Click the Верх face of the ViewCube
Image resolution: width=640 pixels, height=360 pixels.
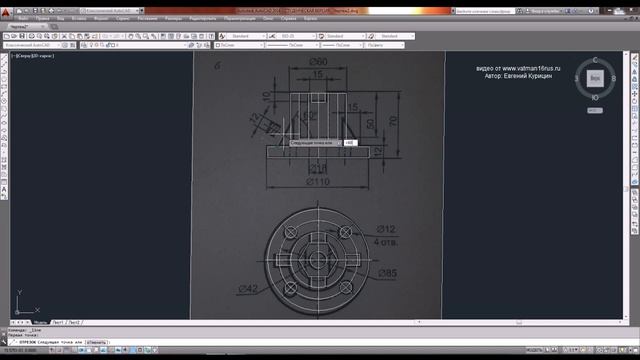pyautogui.click(x=595, y=78)
